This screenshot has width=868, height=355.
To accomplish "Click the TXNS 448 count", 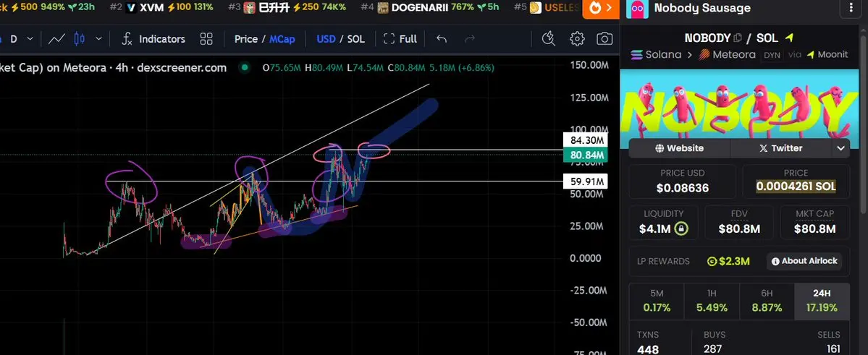I will point(648,349).
